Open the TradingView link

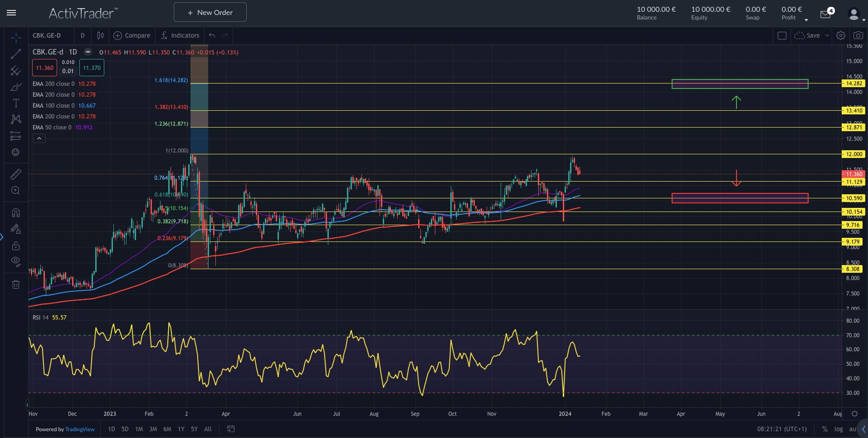pyautogui.click(x=80, y=429)
